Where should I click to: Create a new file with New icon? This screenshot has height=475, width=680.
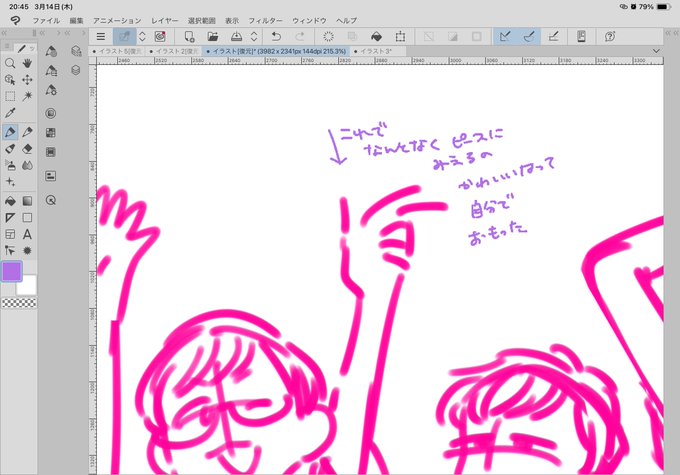click(x=190, y=37)
